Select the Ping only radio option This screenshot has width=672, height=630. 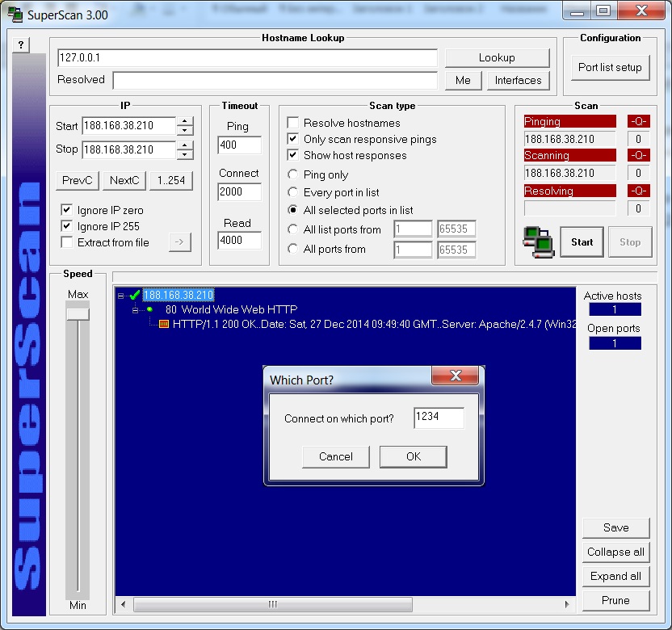[x=292, y=174]
